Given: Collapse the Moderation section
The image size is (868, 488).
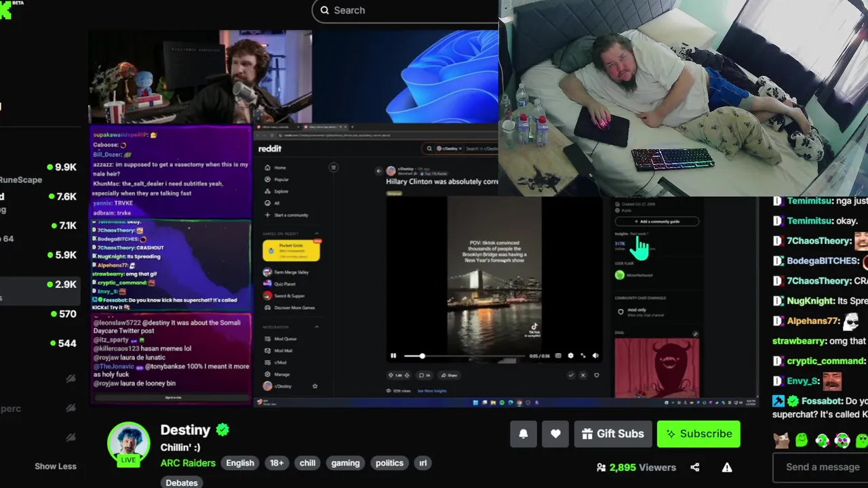Looking at the screenshot, I should click(317, 327).
